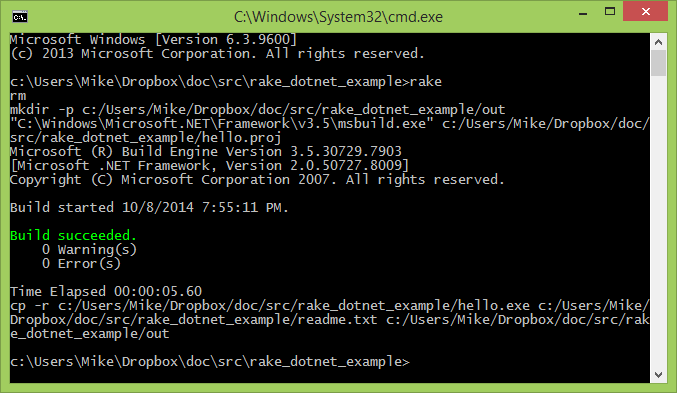
Task: Close the cmd.exe window
Action: tap(645, 12)
